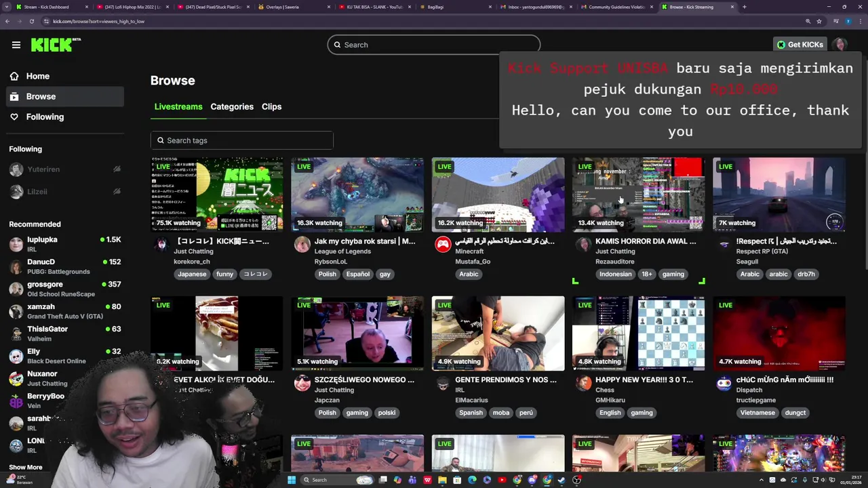Viewport: 868px width, 488px height.
Task: Bookmark this page with the star icon
Action: pyautogui.click(x=819, y=21)
